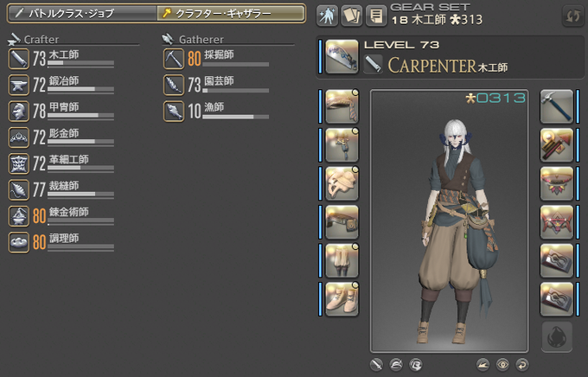
Task: Select the 革細工師 Leatherworker hide icon
Action: [19, 163]
